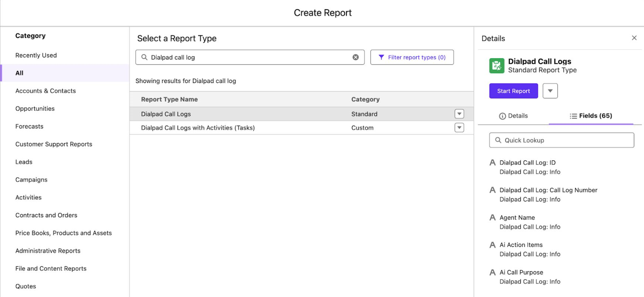644x297 pixels.
Task: Open the Forecasts category
Action: tap(29, 126)
